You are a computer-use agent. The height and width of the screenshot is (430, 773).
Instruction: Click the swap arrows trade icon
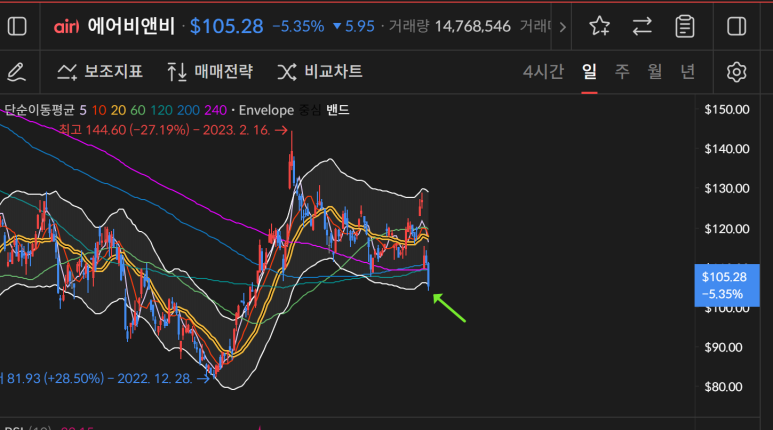coord(642,26)
